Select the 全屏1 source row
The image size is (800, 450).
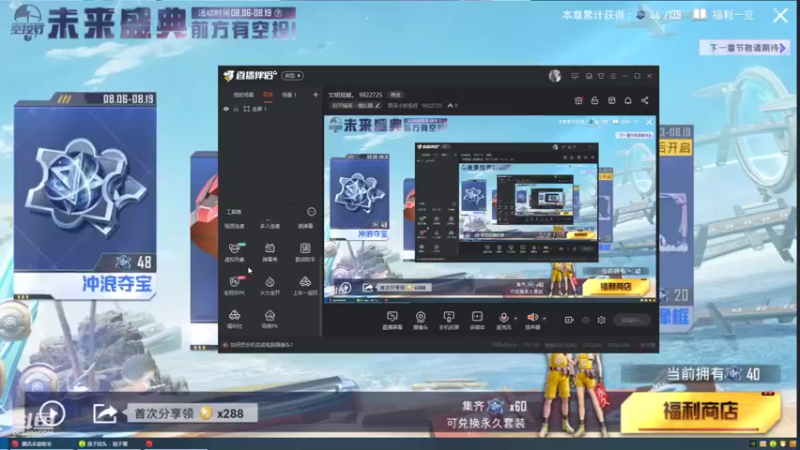271,109
